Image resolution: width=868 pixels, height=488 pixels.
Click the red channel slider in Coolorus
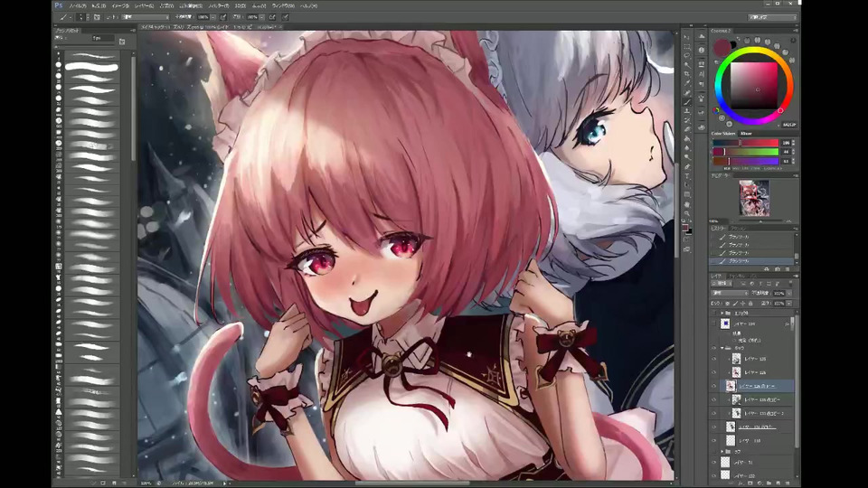(x=746, y=143)
